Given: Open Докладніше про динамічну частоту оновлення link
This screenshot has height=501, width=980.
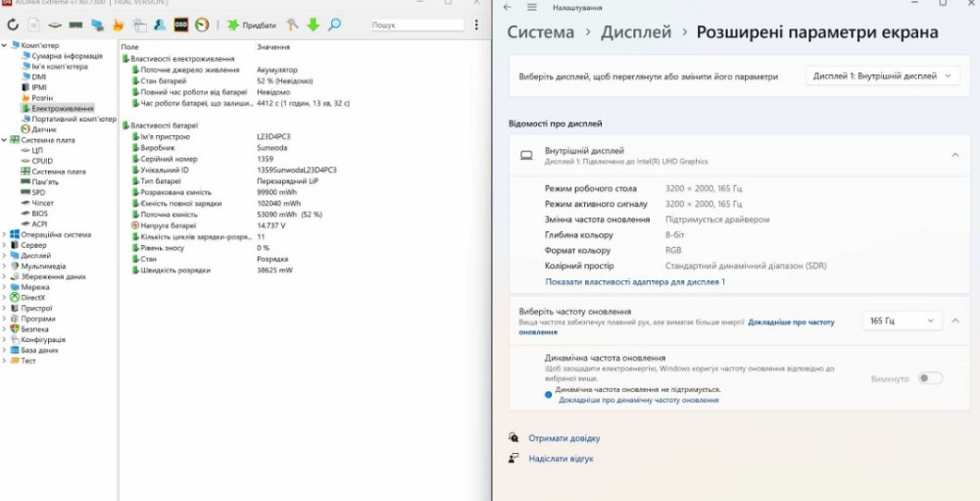Looking at the screenshot, I should [x=638, y=400].
